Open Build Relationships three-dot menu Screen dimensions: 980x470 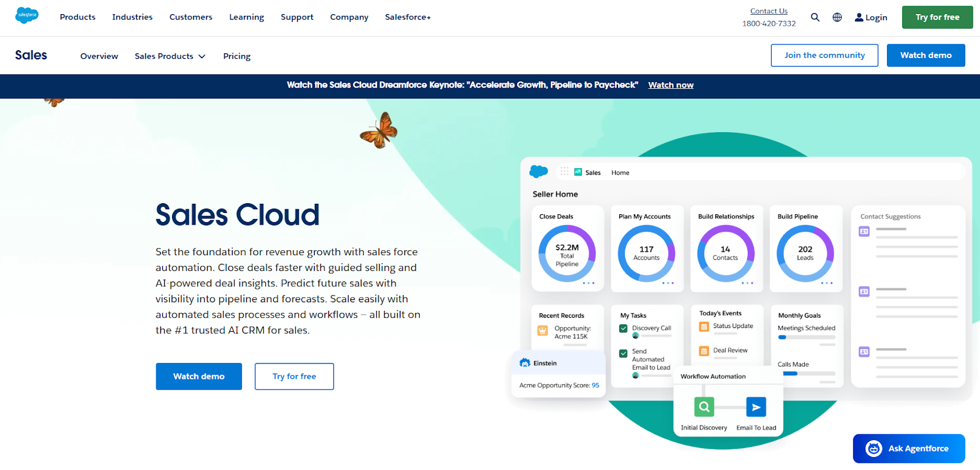pos(748,283)
